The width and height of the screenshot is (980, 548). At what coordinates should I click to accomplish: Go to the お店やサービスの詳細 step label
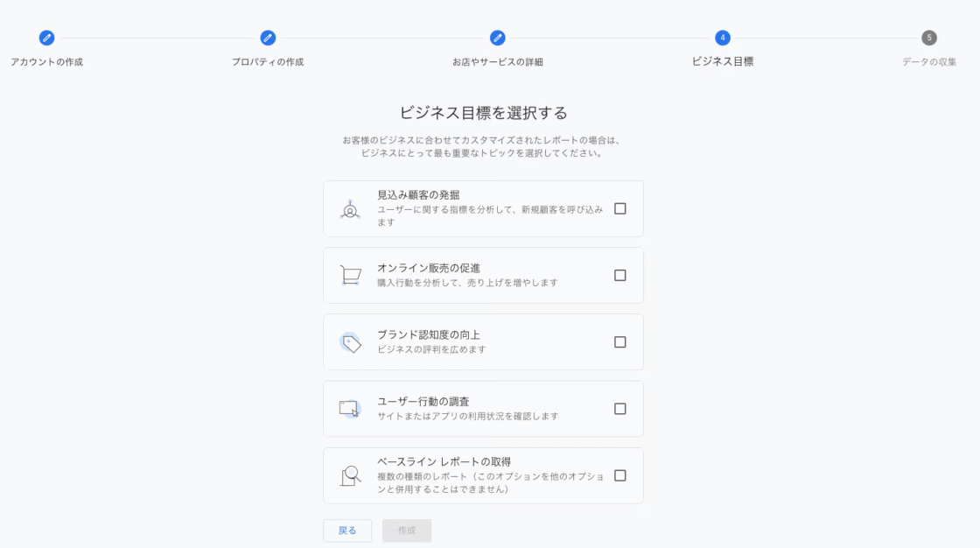(498, 62)
